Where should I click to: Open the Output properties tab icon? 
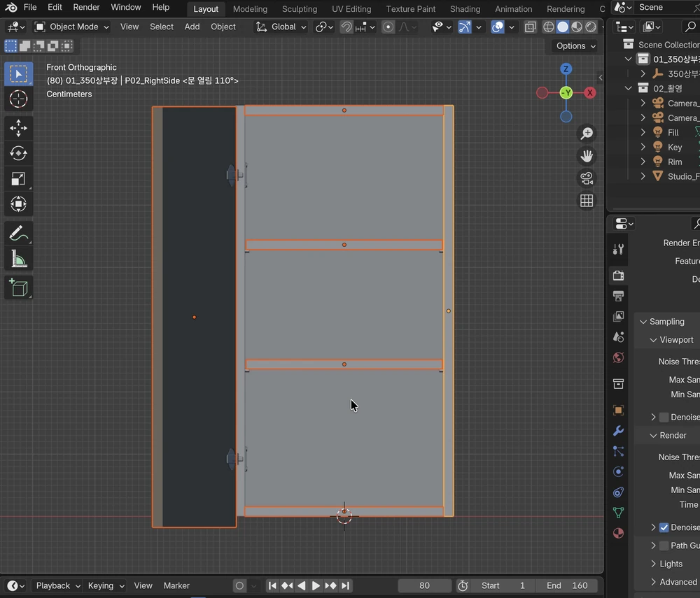(x=618, y=296)
